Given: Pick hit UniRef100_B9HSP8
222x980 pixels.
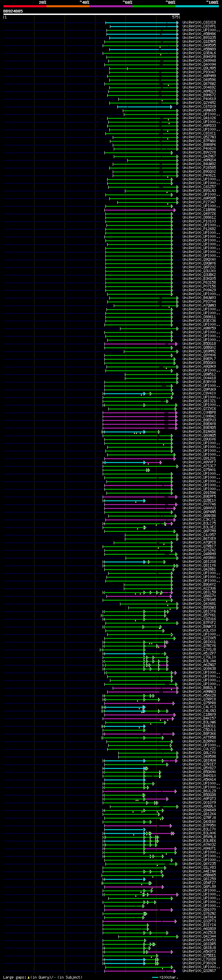Looking at the screenshot, I should [x=199, y=57].
